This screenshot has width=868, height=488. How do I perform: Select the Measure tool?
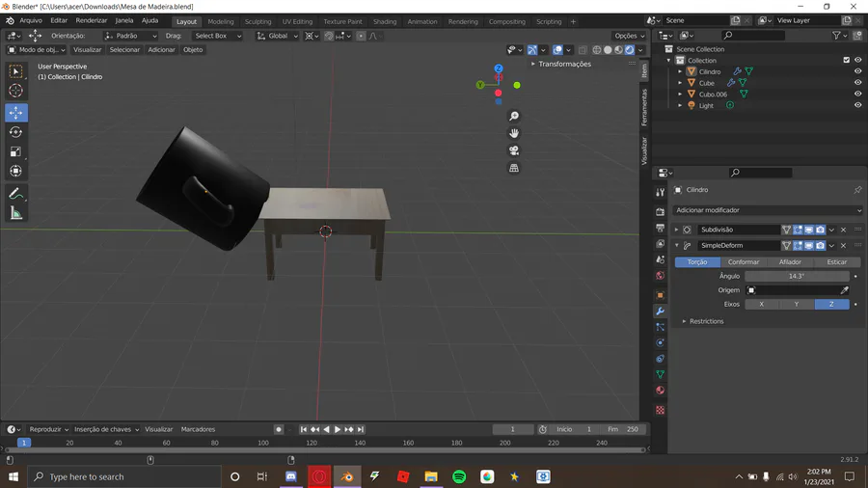tap(16, 213)
